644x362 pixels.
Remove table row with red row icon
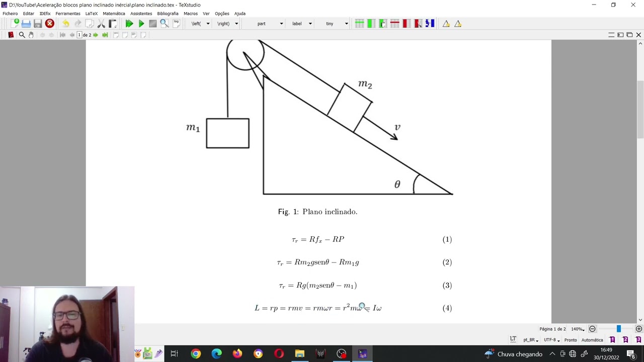394,24
